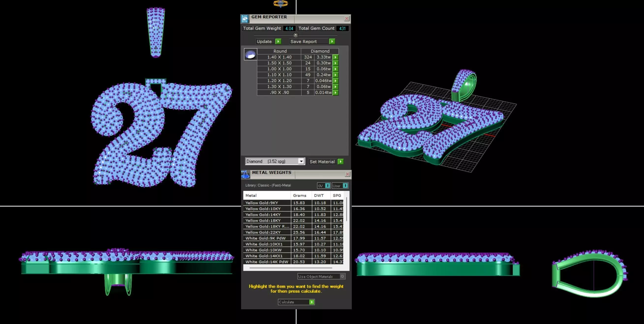Open the Diamond material dropdown

pyautogui.click(x=301, y=161)
